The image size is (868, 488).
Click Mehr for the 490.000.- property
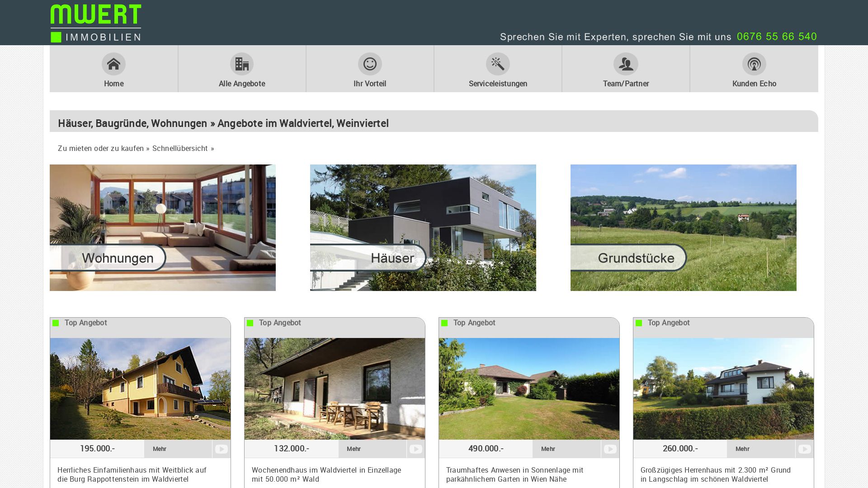point(567,449)
